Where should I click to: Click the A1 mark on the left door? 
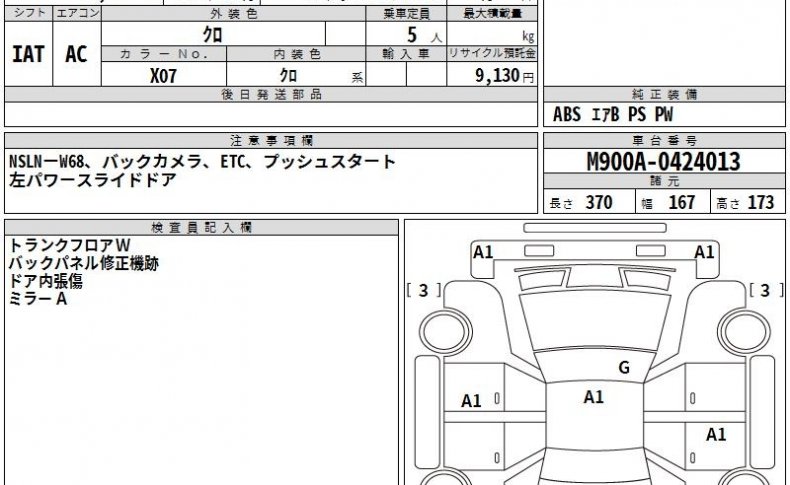pyautogui.click(x=472, y=401)
